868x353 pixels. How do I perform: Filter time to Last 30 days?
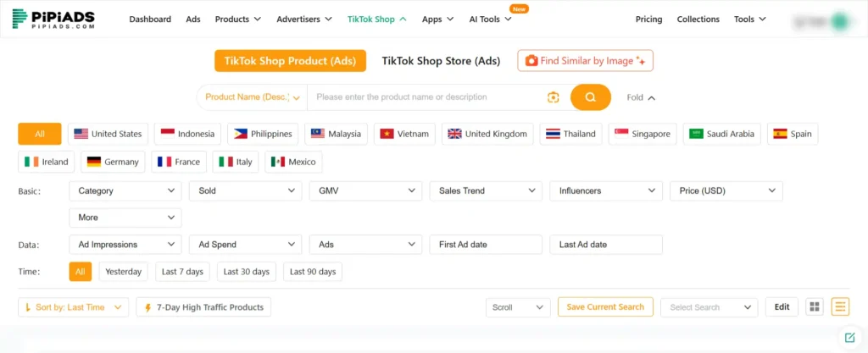pos(247,271)
